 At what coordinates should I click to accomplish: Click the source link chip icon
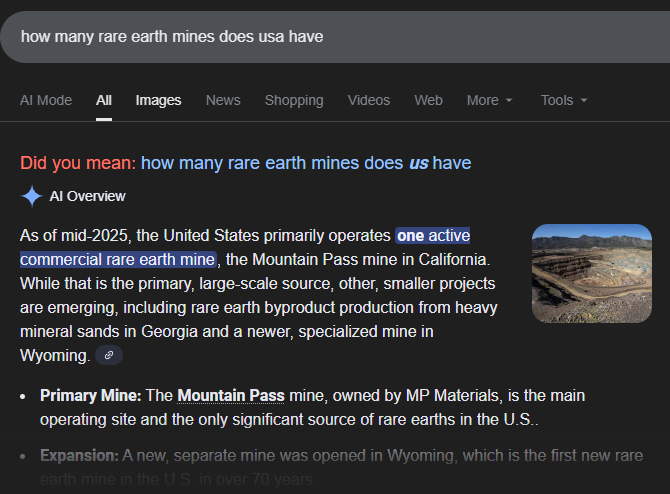[x=108, y=355]
